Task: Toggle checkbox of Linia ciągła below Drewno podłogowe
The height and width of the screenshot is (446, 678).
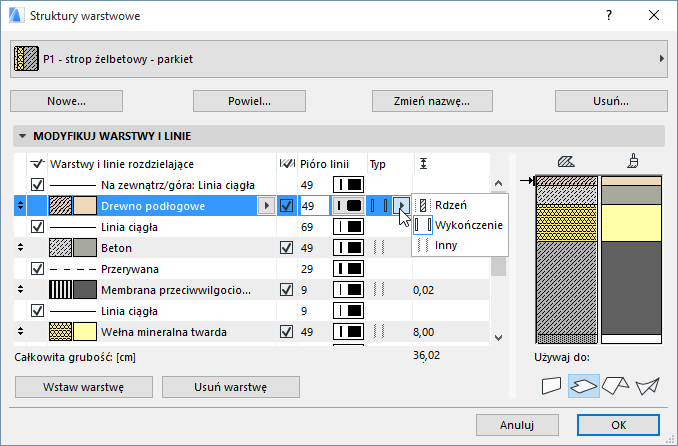Action: coord(38,227)
